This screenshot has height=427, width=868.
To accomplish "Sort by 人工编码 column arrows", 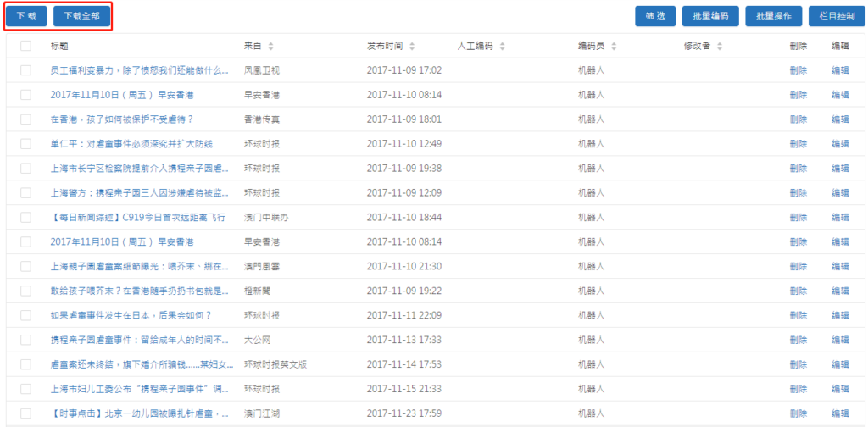I will click(x=501, y=46).
